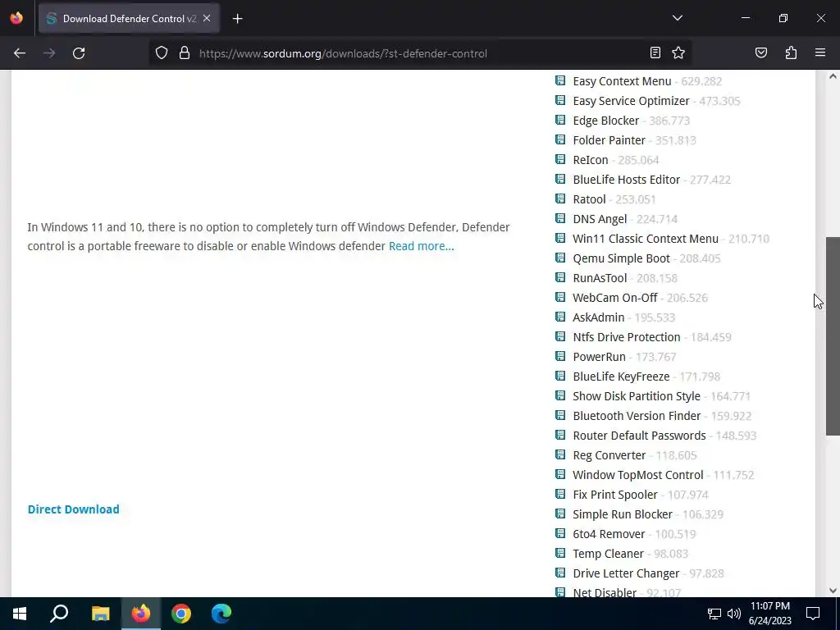This screenshot has height=630, width=840.
Task: Open DNS Angel link
Action: [x=600, y=219]
